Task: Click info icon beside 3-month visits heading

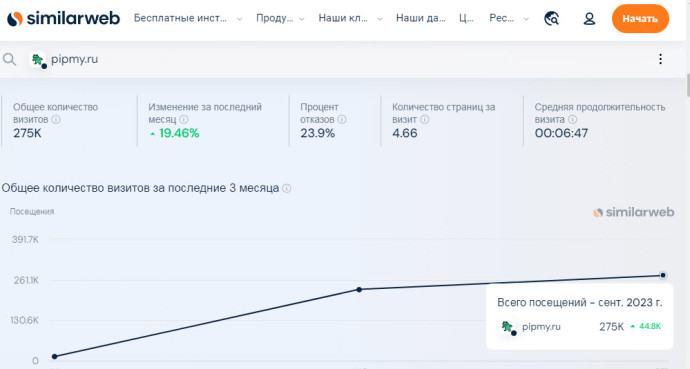Action: coord(286,188)
